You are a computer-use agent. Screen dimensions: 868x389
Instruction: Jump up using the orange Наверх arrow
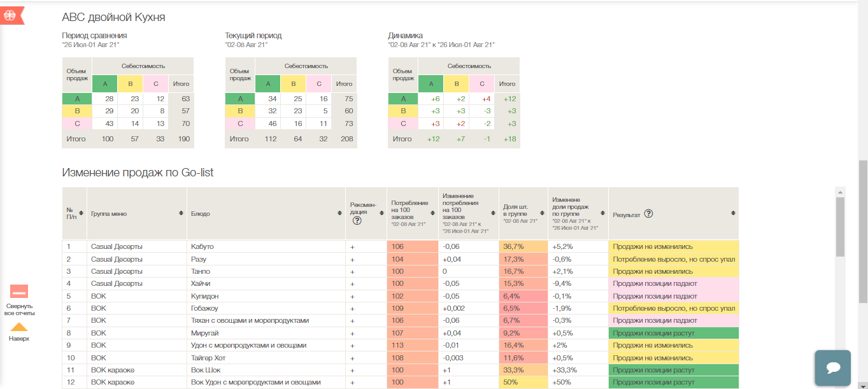(19, 327)
